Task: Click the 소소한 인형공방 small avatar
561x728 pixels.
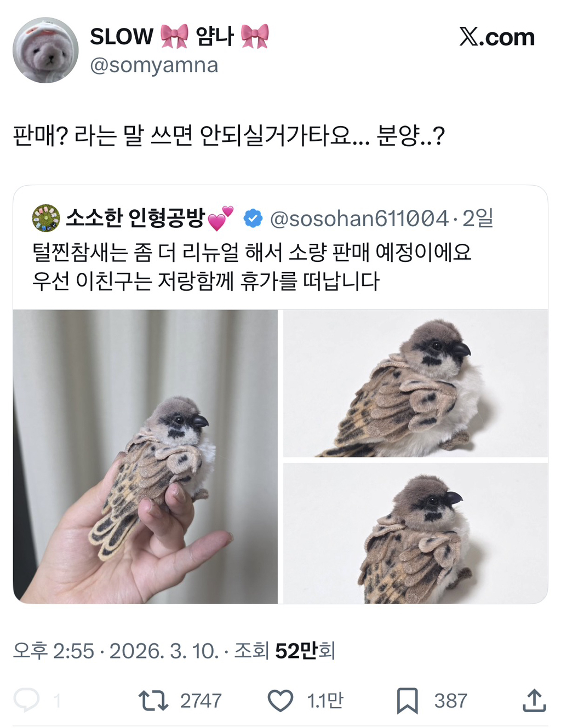Action: tap(46, 218)
